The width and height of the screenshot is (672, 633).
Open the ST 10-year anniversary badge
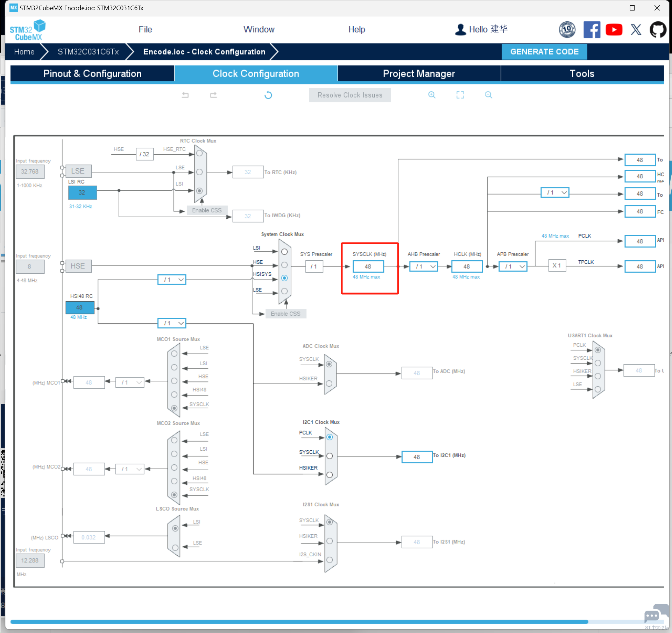(x=567, y=29)
